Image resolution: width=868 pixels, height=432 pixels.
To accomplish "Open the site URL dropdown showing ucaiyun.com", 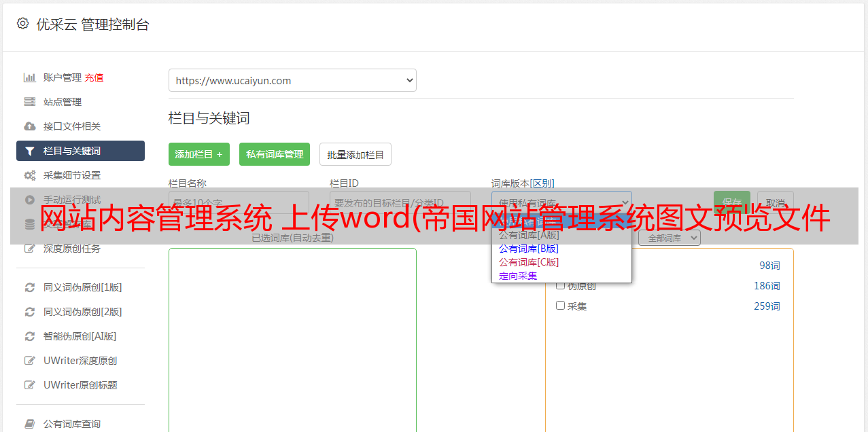I will tap(292, 80).
